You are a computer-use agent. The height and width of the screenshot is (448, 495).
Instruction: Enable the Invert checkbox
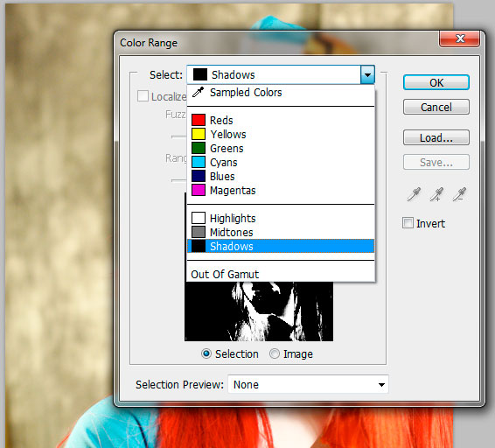tap(408, 223)
